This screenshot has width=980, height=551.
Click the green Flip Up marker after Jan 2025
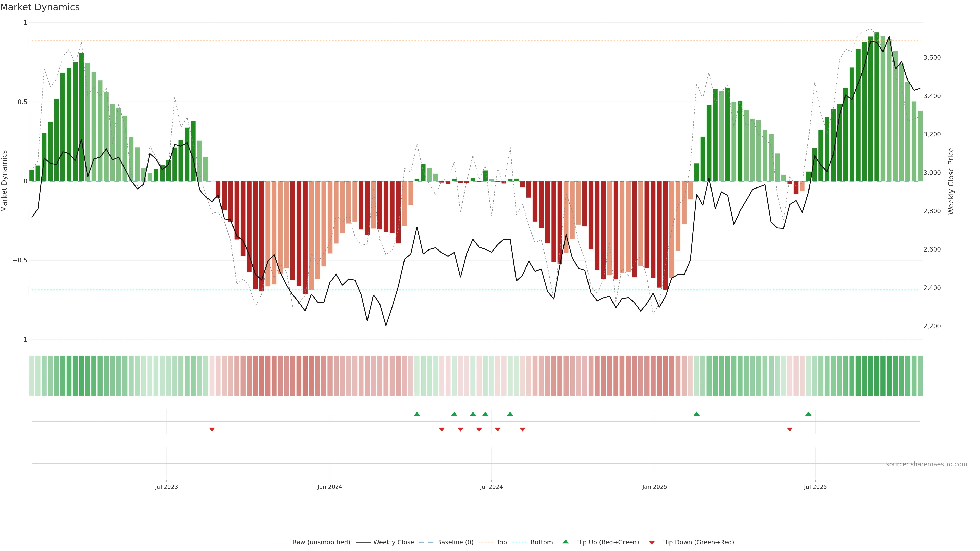pyautogui.click(x=696, y=414)
